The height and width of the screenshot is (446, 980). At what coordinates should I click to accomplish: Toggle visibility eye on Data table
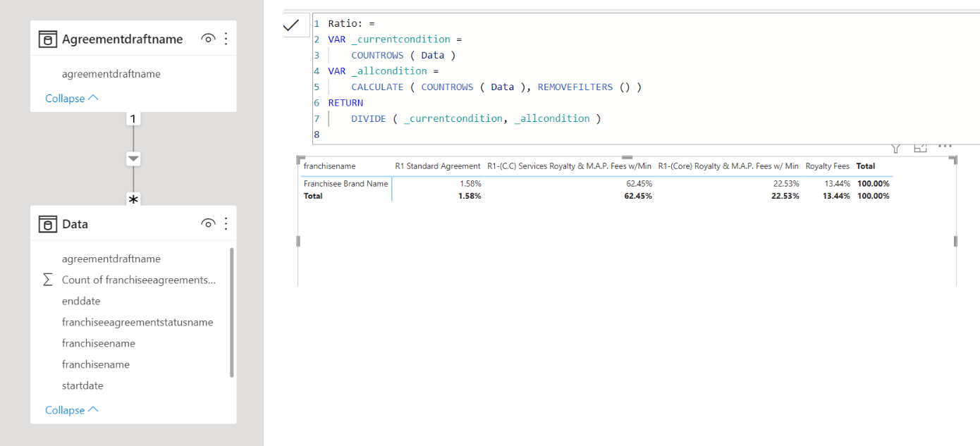pos(207,223)
